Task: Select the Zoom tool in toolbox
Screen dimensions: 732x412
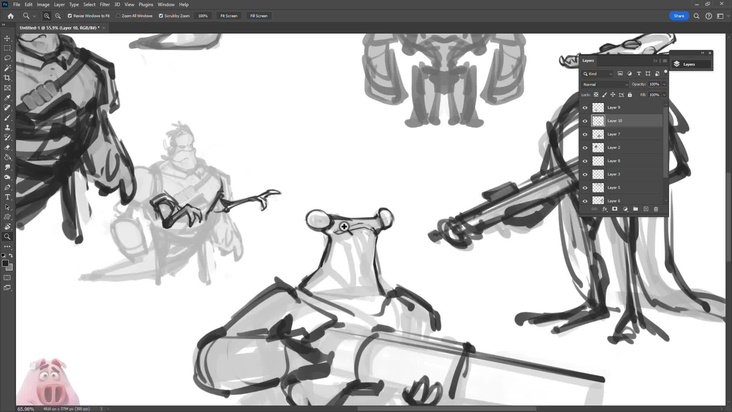Action: [7, 237]
